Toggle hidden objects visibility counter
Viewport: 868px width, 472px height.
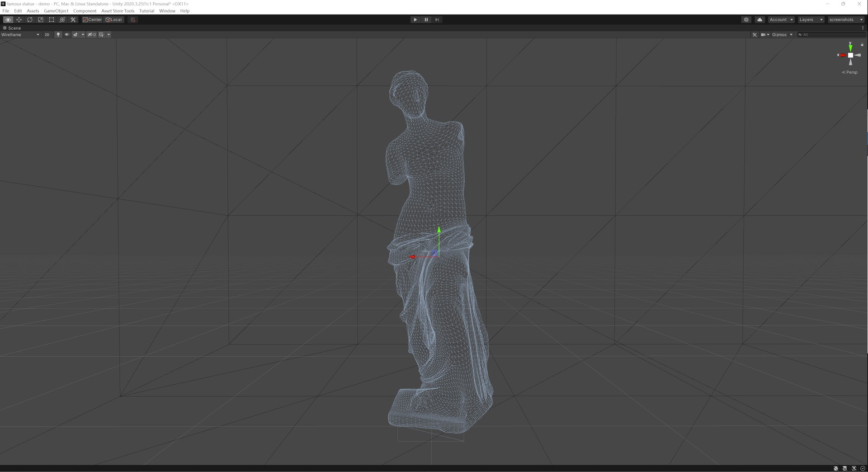[92, 35]
